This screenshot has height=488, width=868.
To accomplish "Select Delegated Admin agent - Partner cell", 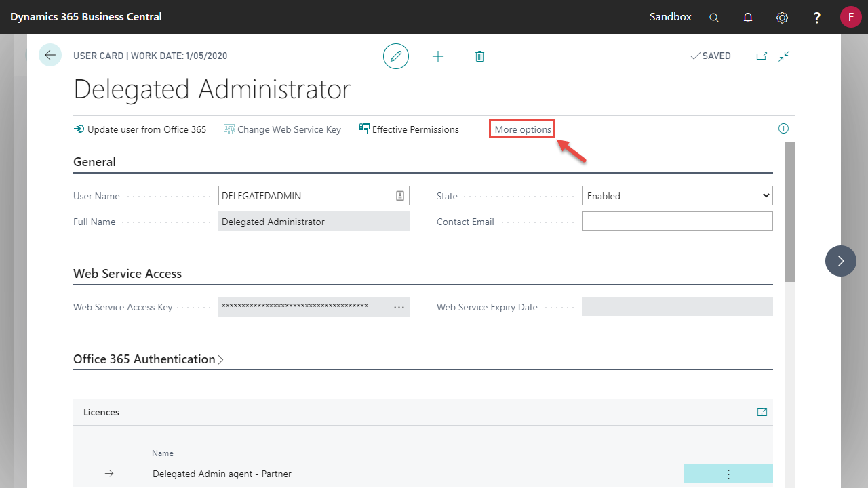I will [x=222, y=474].
